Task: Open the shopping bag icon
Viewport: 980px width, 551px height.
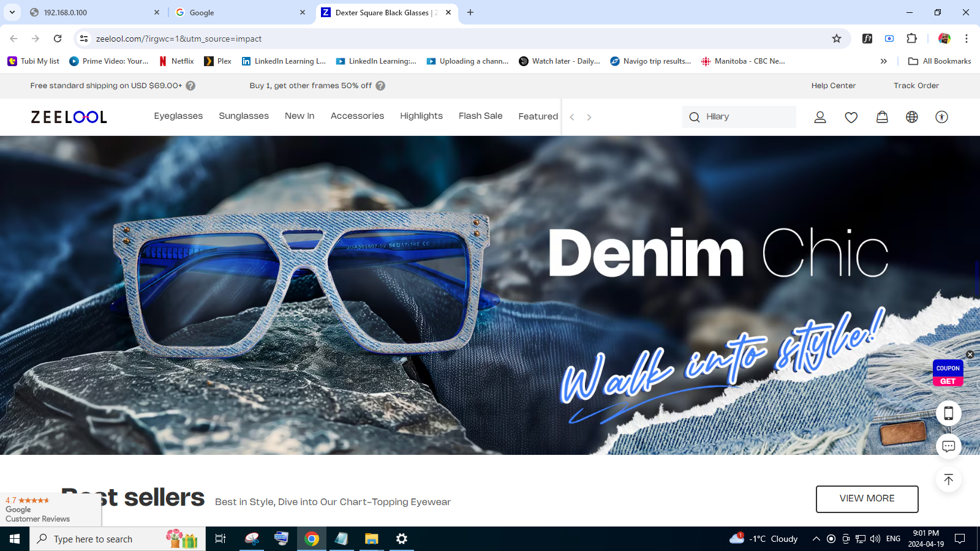Action: (x=882, y=117)
